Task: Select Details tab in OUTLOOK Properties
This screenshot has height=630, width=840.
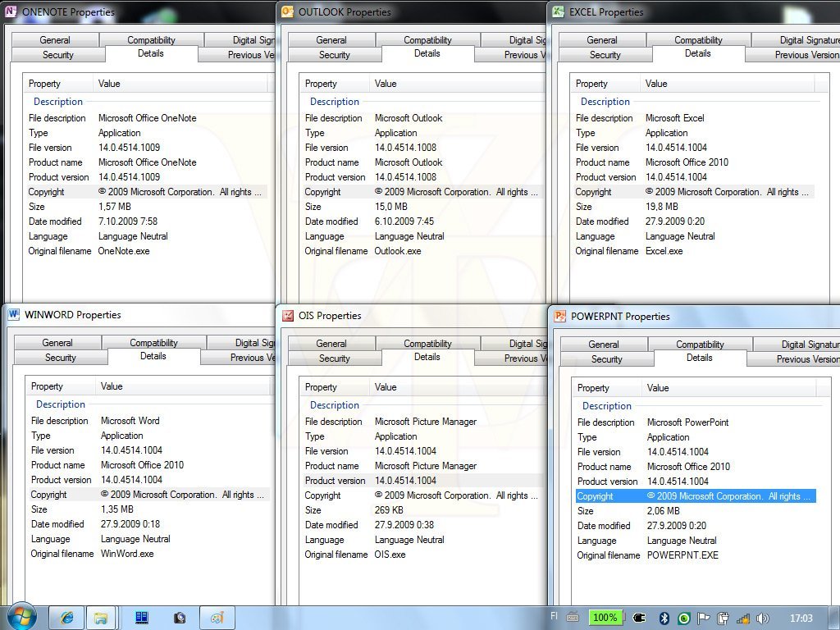Action: 427,53
